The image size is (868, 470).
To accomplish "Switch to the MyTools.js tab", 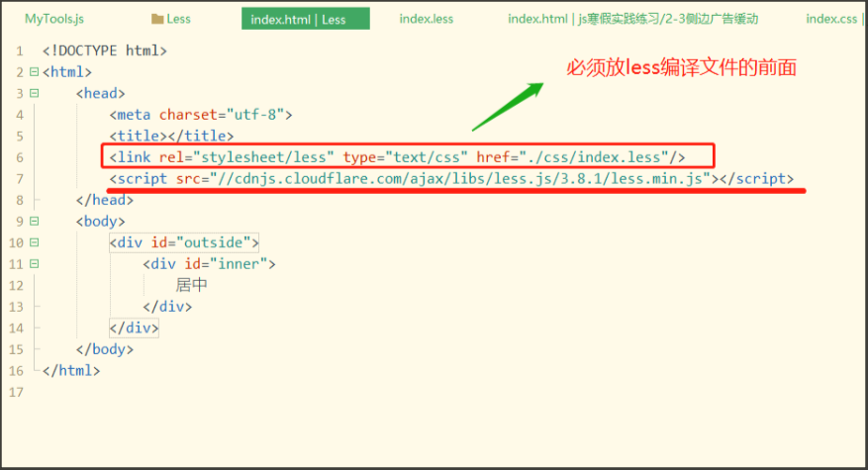I will (x=54, y=19).
